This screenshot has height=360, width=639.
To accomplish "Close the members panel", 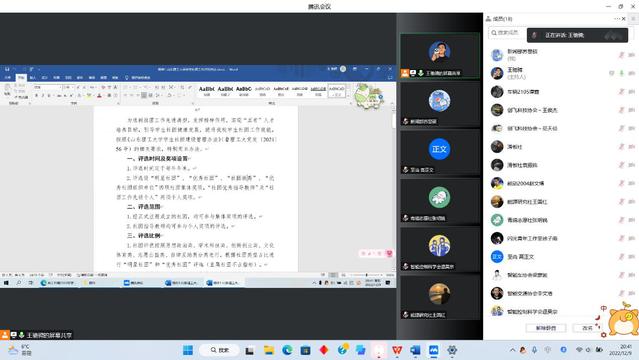I will click(x=624, y=19).
